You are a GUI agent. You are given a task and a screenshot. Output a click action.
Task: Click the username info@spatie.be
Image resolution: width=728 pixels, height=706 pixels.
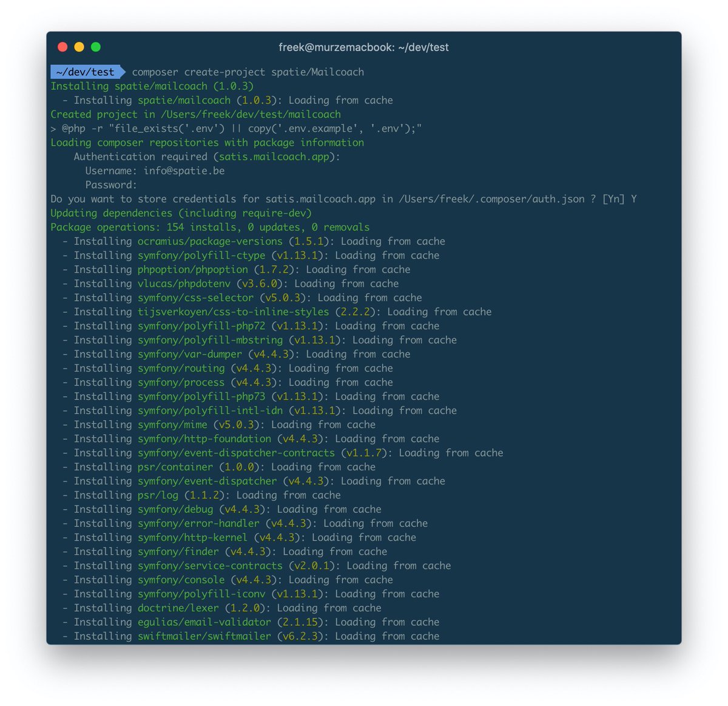184,171
